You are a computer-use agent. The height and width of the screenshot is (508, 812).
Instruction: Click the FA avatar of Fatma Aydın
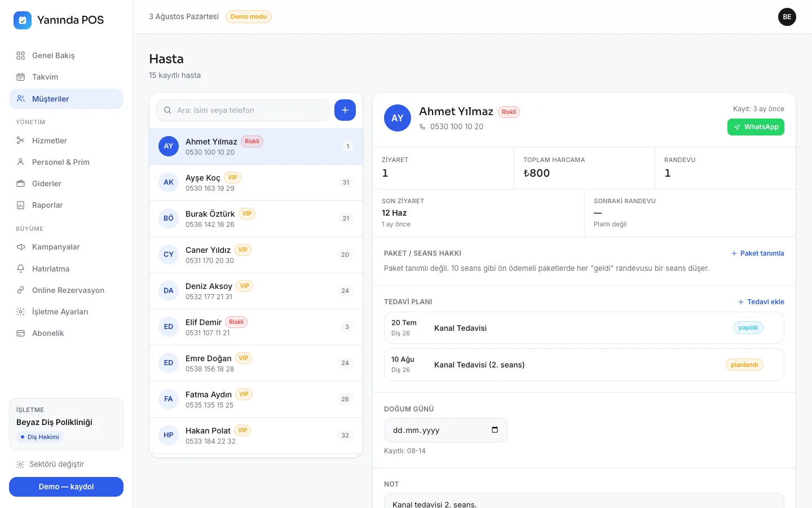pyautogui.click(x=169, y=399)
